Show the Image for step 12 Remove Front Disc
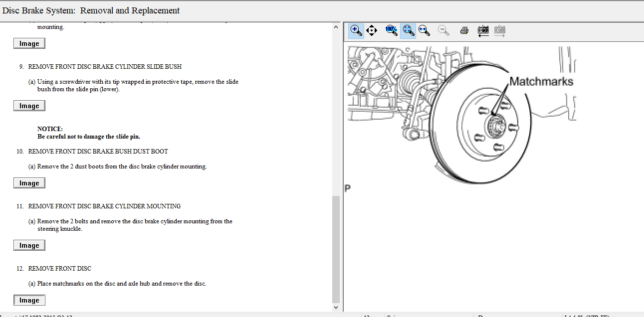644x317 pixels. click(29, 300)
